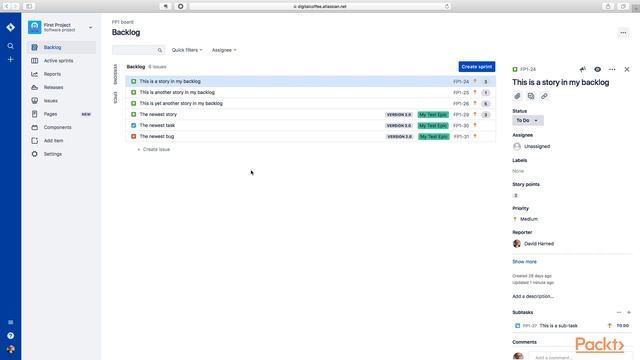Expand the First Project switcher chevron

click(91, 28)
